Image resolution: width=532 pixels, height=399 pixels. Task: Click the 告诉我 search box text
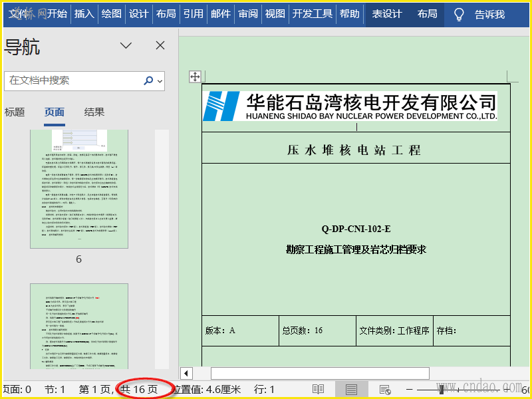(489, 15)
